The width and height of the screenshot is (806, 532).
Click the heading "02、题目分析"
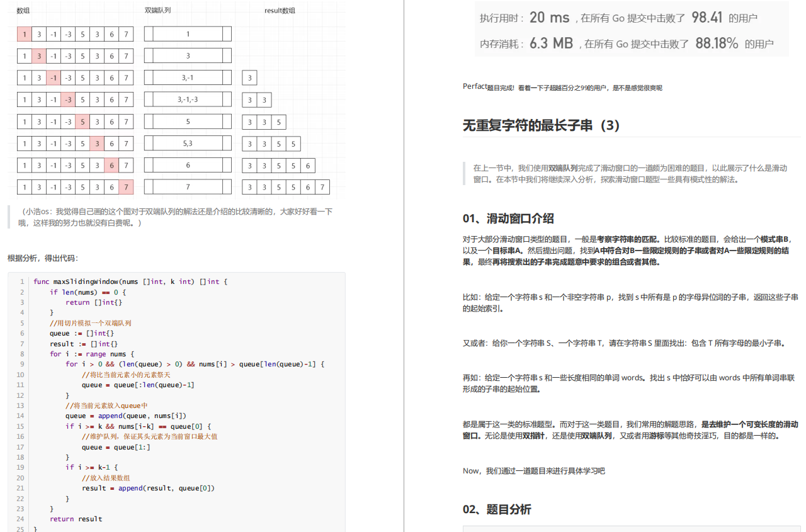point(497,509)
